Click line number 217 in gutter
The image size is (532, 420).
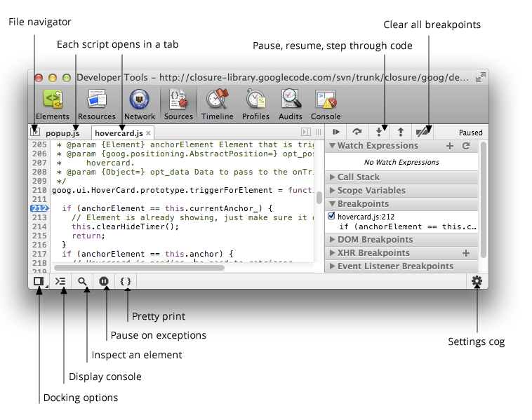39,254
